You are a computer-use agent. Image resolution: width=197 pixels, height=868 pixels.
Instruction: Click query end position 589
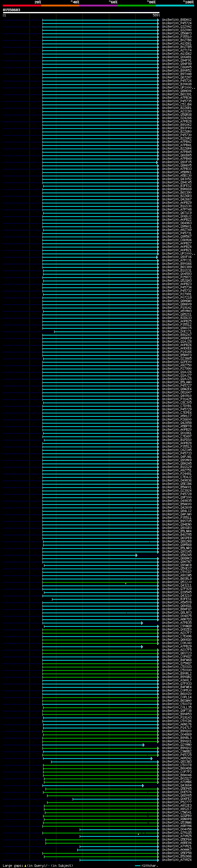point(155,15)
